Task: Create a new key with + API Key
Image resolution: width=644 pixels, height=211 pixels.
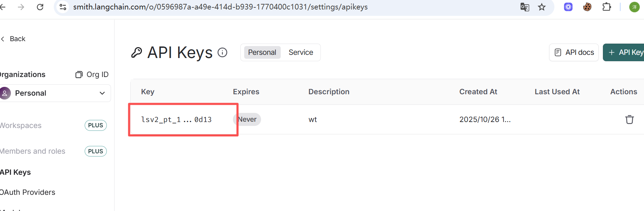Action: click(x=624, y=52)
